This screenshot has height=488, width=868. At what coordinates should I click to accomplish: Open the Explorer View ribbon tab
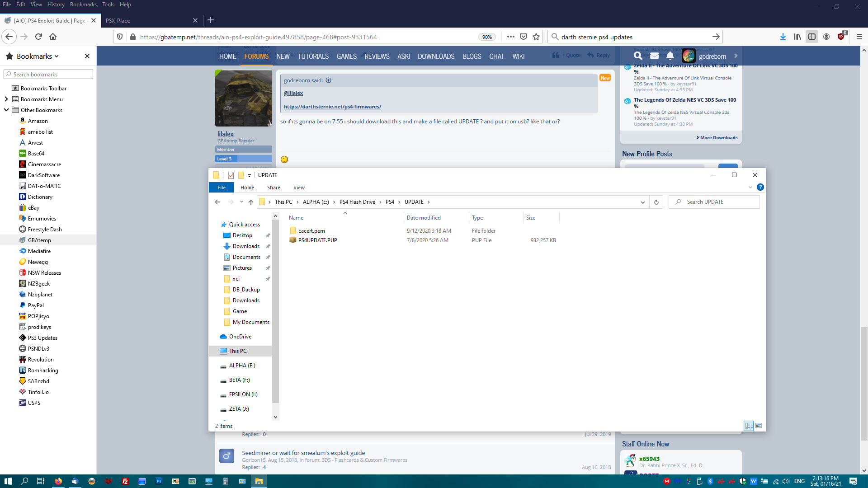(x=299, y=188)
